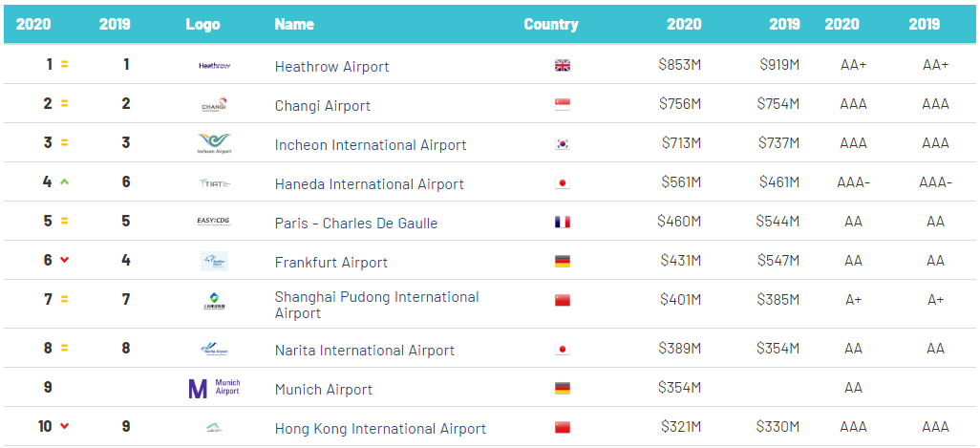Sort by the Name column header
The image size is (980, 448).
pyautogui.click(x=294, y=25)
